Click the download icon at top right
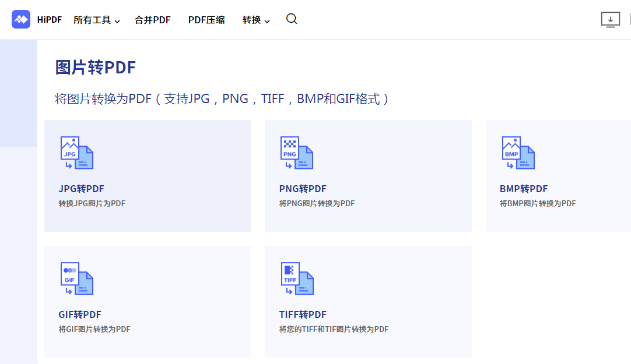The height and width of the screenshot is (364, 631). pos(611,19)
